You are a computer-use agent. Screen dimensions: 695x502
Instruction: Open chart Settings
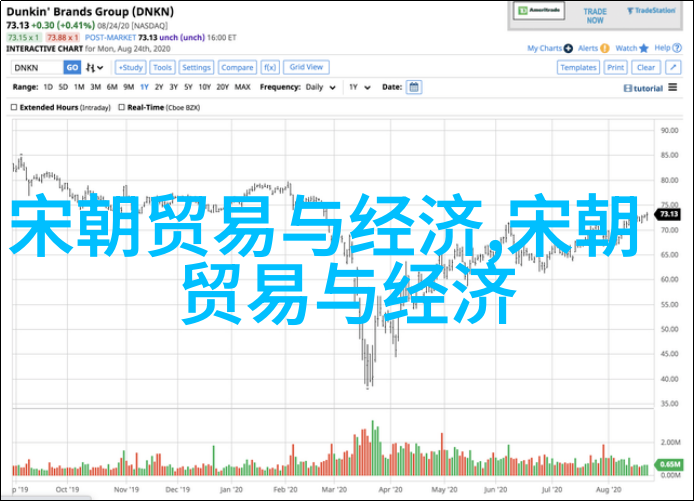pos(196,68)
